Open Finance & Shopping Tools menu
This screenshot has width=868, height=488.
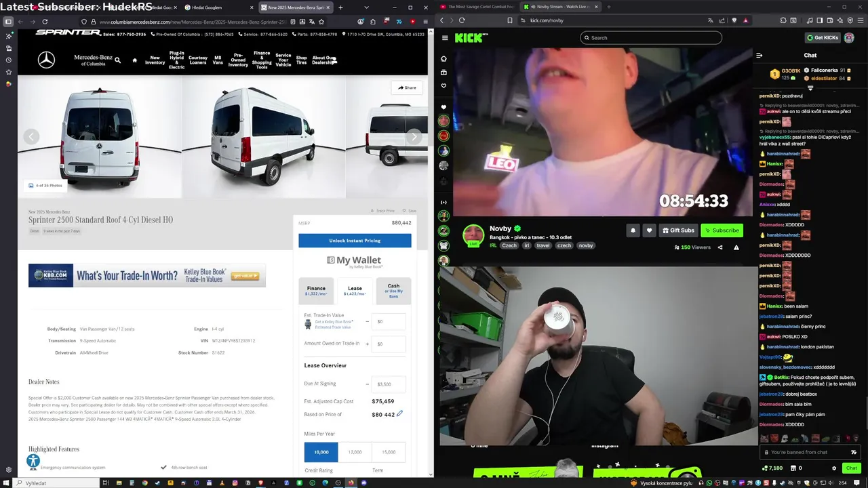pyautogui.click(x=262, y=60)
